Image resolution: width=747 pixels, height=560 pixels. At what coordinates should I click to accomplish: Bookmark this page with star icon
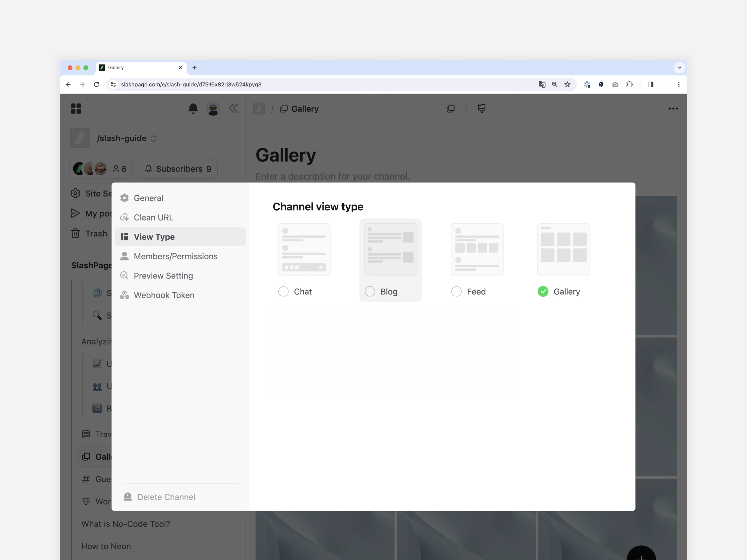coord(567,84)
